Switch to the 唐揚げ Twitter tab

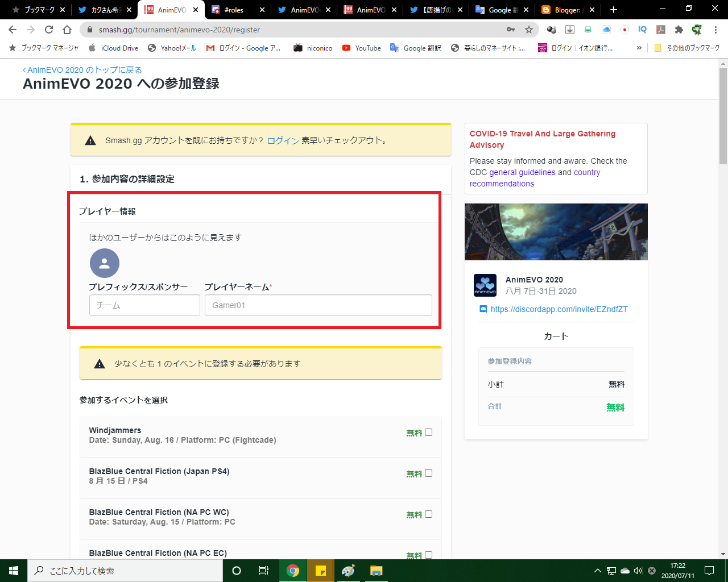(436, 10)
